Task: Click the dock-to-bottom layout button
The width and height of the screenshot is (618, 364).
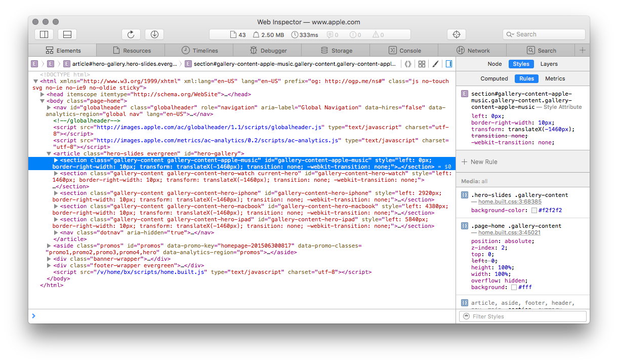Action: coord(67,34)
